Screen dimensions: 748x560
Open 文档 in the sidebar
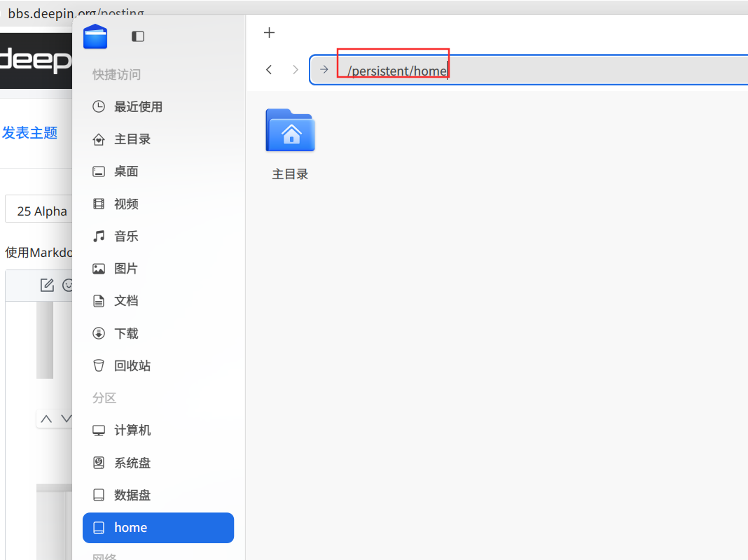[158, 301]
